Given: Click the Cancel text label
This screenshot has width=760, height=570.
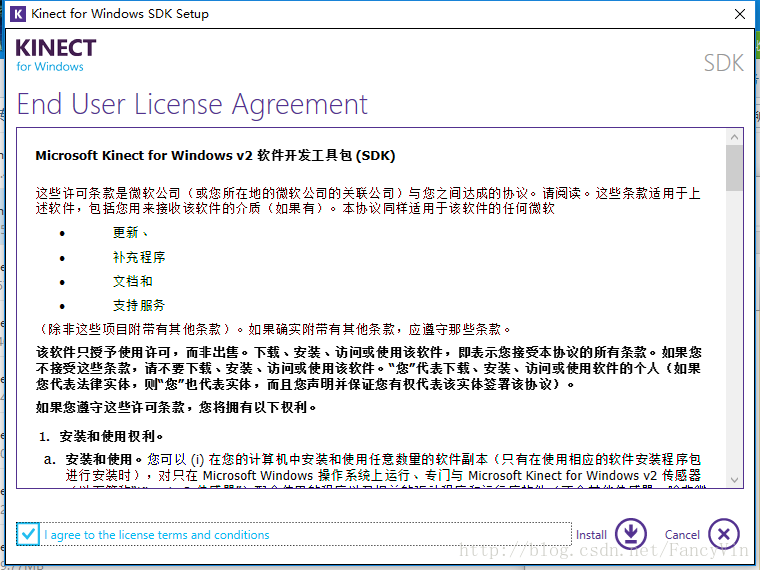Looking at the screenshot, I should tap(682, 535).
